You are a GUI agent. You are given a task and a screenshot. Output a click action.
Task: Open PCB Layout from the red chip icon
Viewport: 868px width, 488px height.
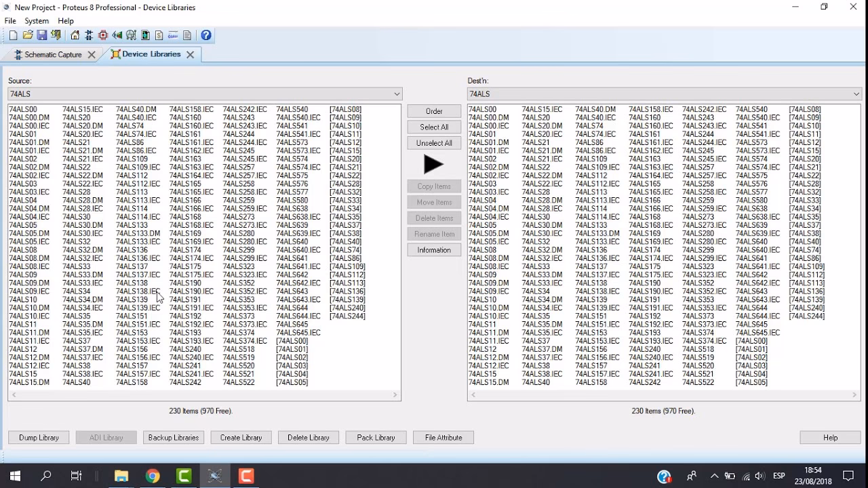tap(103, 35)
